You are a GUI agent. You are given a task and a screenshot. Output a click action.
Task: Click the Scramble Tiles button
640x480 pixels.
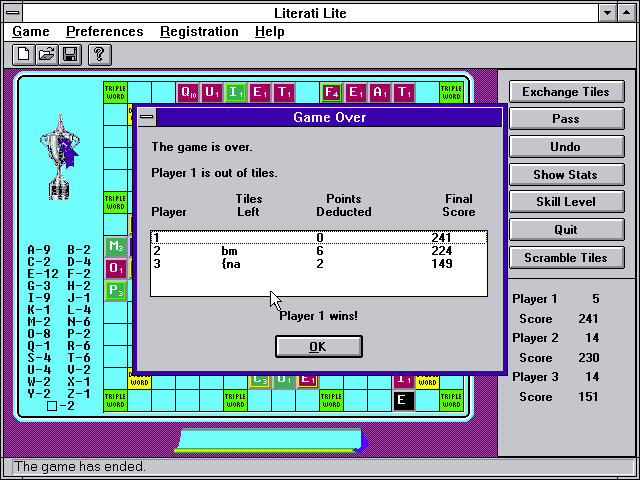(x=565, y=258)
